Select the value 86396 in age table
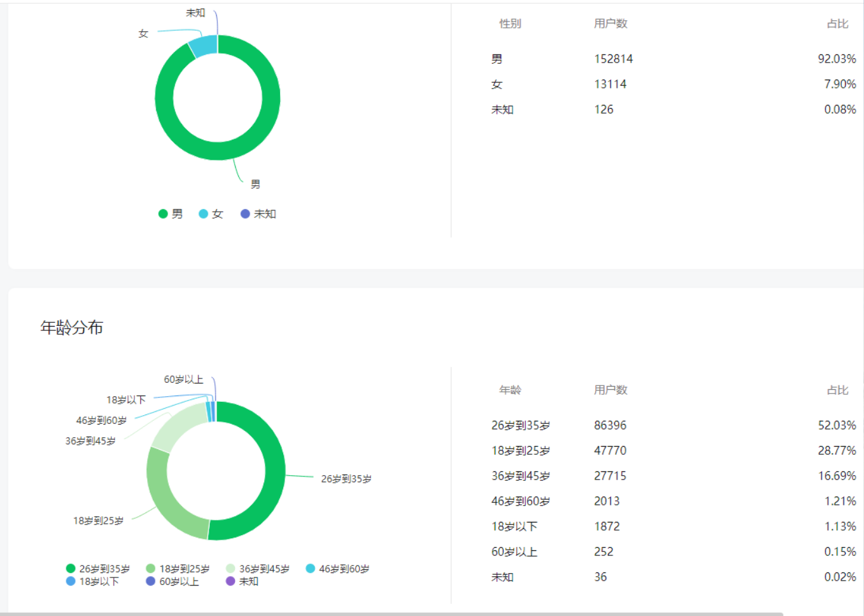This screenshot has width=864, height=616. [x=610, y=425]
